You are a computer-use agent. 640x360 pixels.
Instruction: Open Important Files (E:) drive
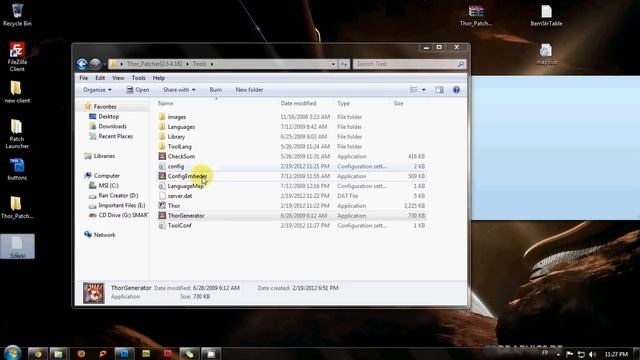[x=121, y=205]
